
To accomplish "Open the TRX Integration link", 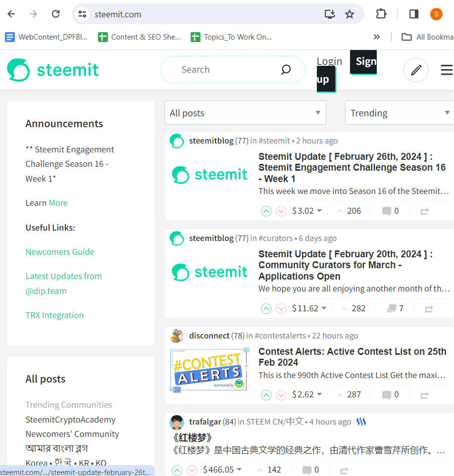I will (x=54, y=315).
